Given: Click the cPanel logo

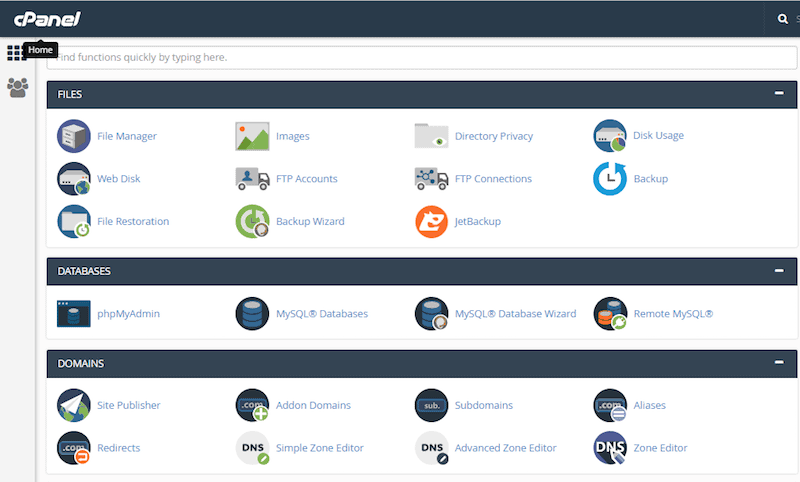Looking at the screenshot, I should (x=47, y=19).
